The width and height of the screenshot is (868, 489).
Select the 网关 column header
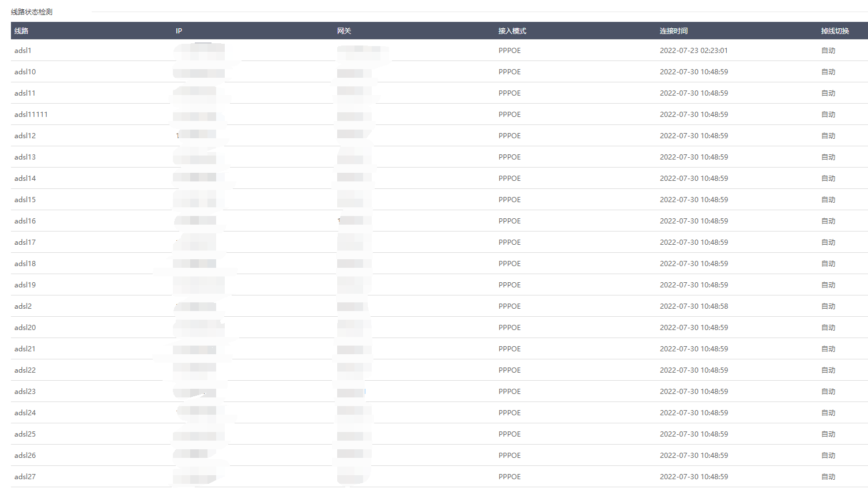tap(344, 31)
